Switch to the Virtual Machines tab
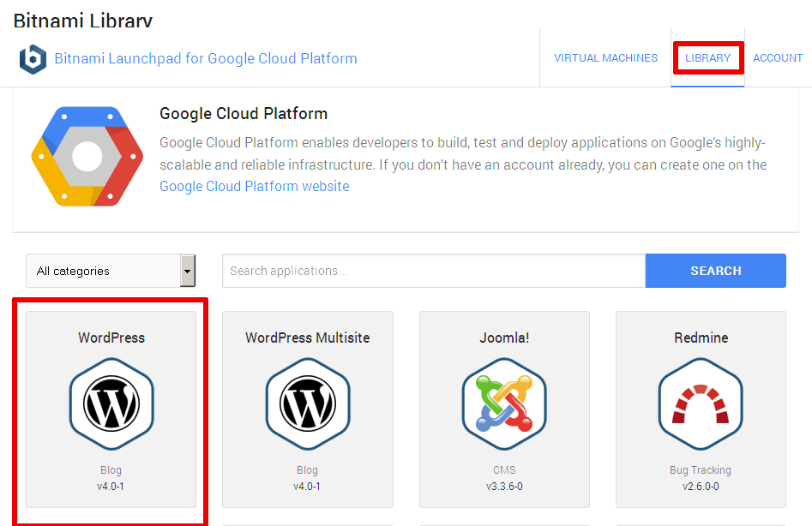 [605, 58]
